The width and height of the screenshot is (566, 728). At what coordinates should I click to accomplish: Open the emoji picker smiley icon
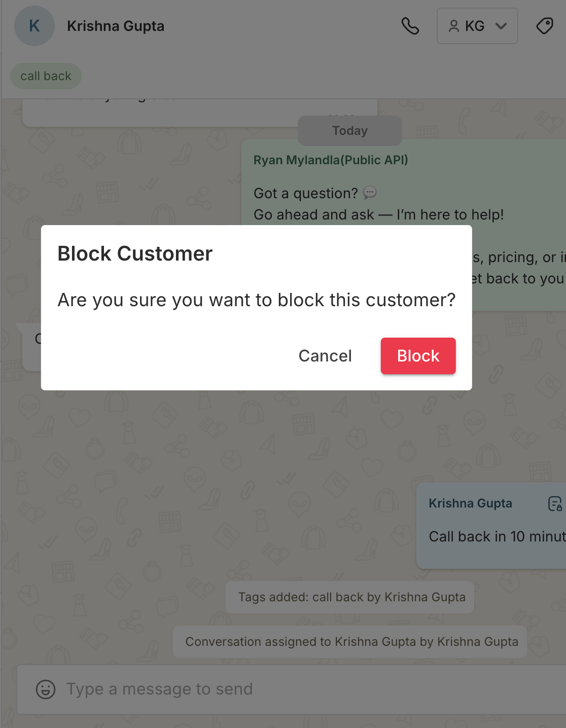46,689
